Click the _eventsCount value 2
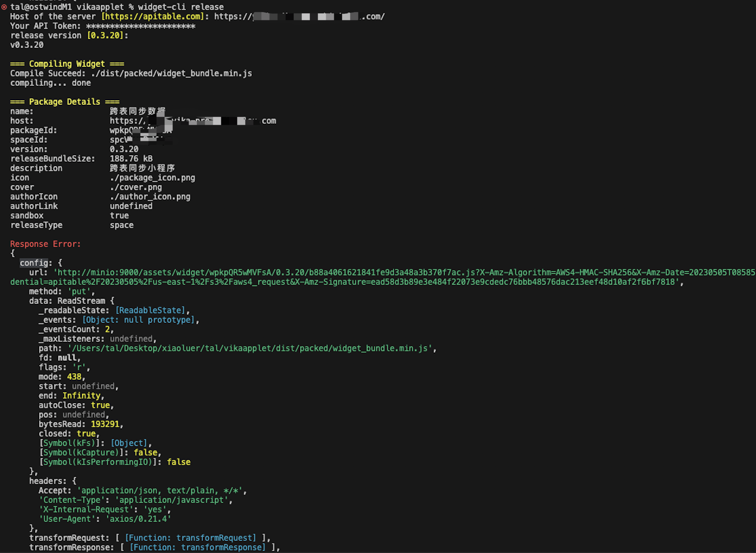The image size is (756, 553). click(x=107, y=329)
